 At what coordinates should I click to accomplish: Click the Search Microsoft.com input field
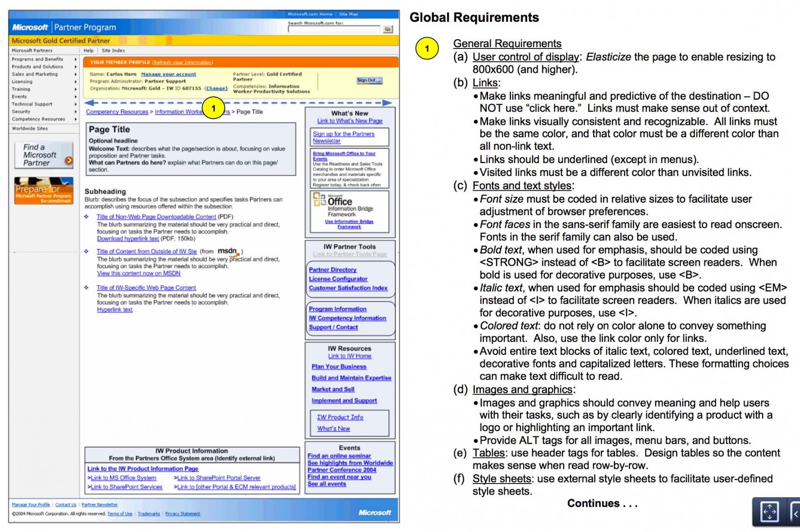[x=334, y=29]
